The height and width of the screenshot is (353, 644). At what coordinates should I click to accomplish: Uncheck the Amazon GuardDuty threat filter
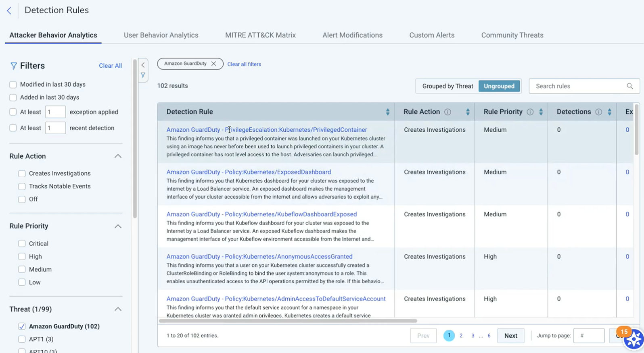22,326
